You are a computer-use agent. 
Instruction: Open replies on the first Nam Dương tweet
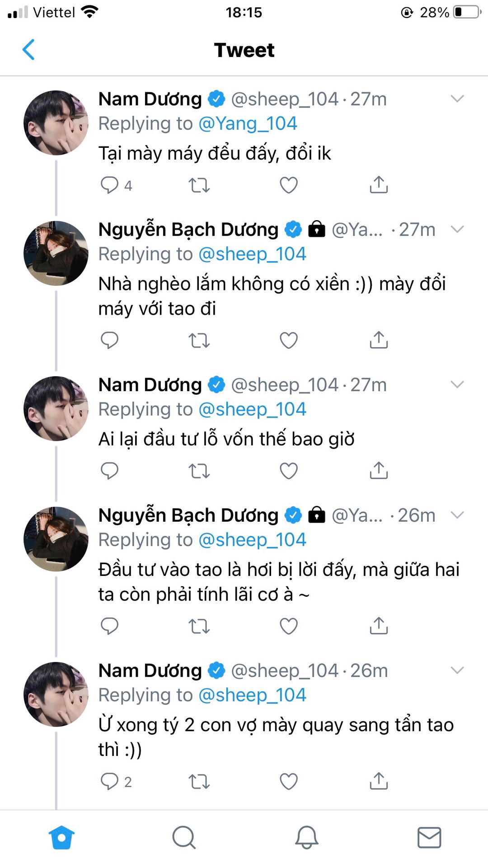tap(109, 185)
